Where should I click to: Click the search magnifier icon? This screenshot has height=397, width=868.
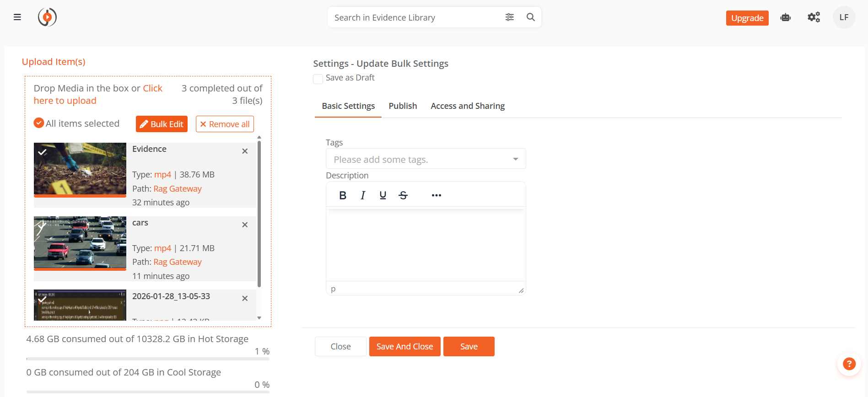click(530, 17)
